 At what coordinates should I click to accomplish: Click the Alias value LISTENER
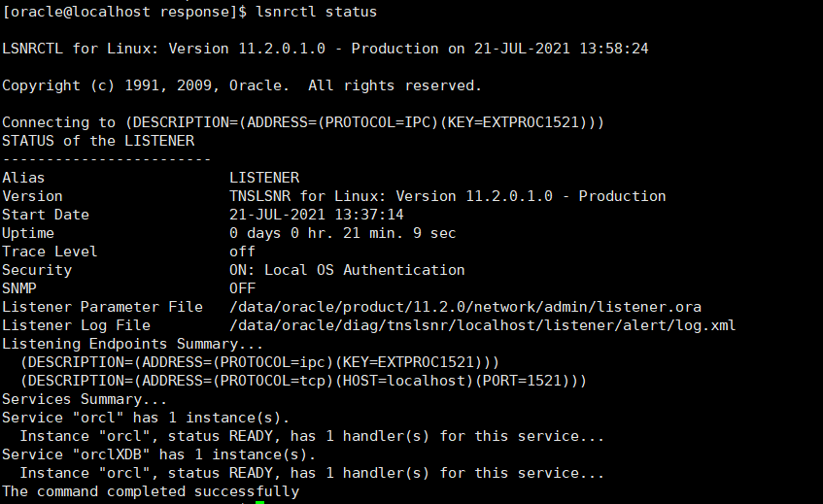[x=264, y=178]
